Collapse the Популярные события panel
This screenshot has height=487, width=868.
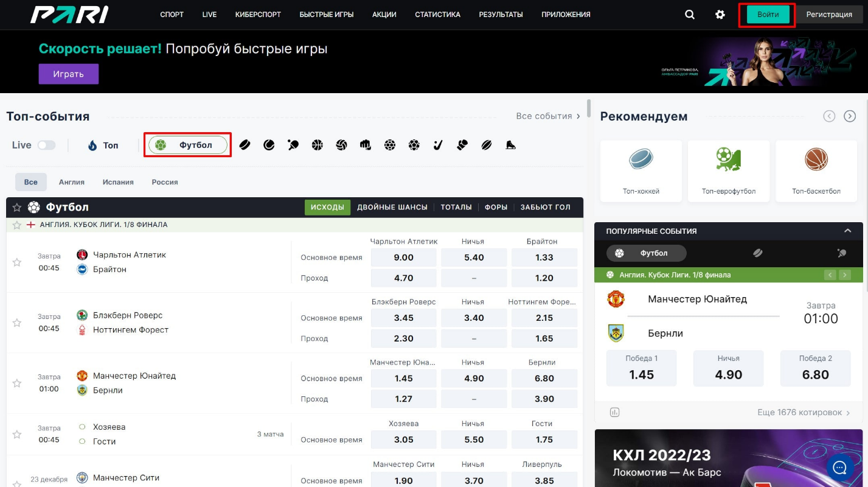[847, 231]
